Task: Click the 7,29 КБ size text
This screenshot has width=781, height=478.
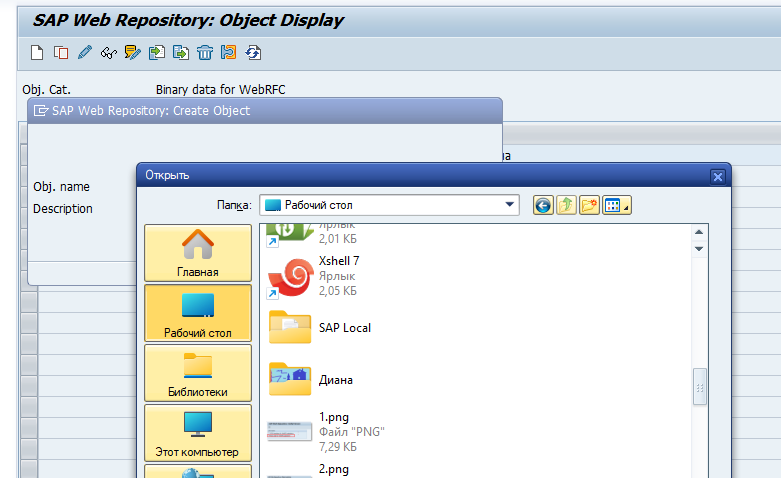Action: [x=338, y=447]
